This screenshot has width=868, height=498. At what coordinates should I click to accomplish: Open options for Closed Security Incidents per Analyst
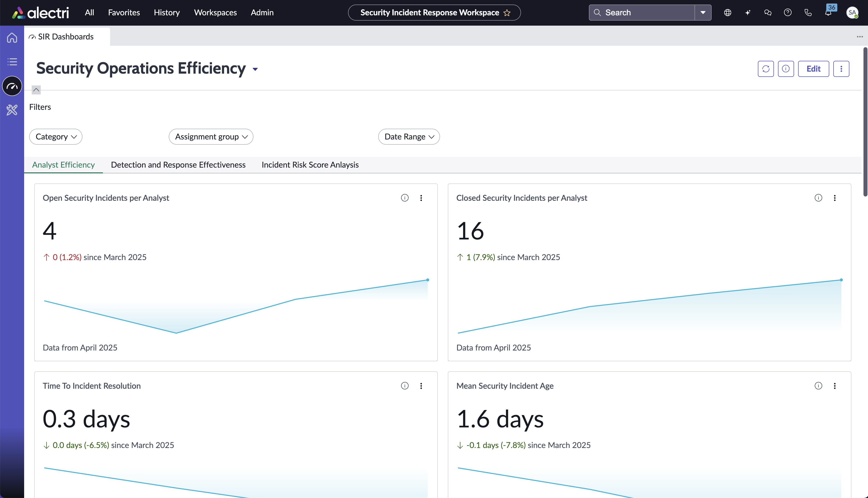[x=835, y=198]
